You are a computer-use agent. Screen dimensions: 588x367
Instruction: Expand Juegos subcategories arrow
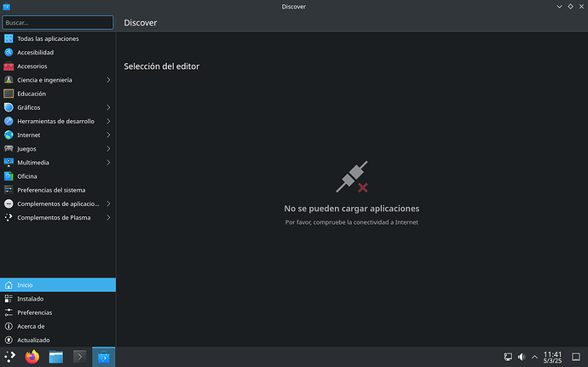(108, 149)
